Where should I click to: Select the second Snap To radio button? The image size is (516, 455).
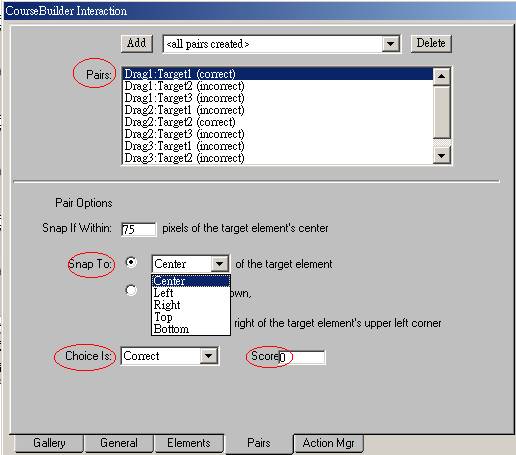click(x=131, y=290)
